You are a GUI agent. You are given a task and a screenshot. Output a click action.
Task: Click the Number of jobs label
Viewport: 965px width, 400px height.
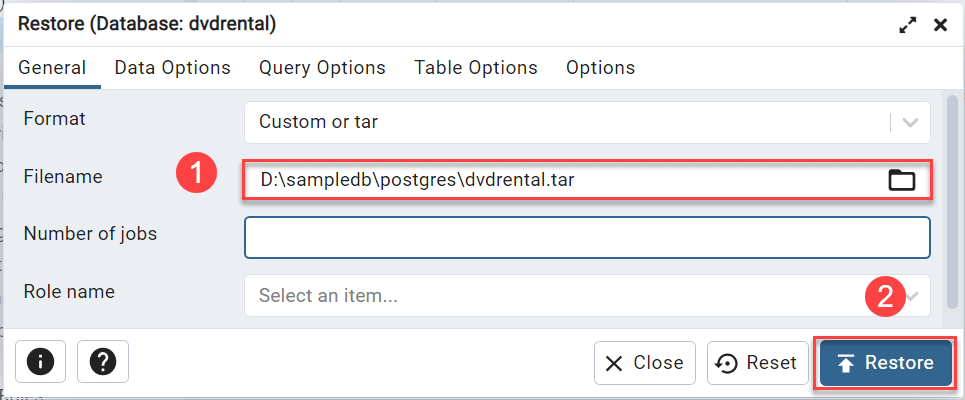90,234
